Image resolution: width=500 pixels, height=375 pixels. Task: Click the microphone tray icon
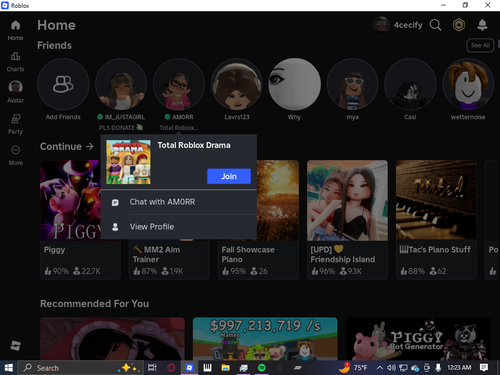[438, 368]
